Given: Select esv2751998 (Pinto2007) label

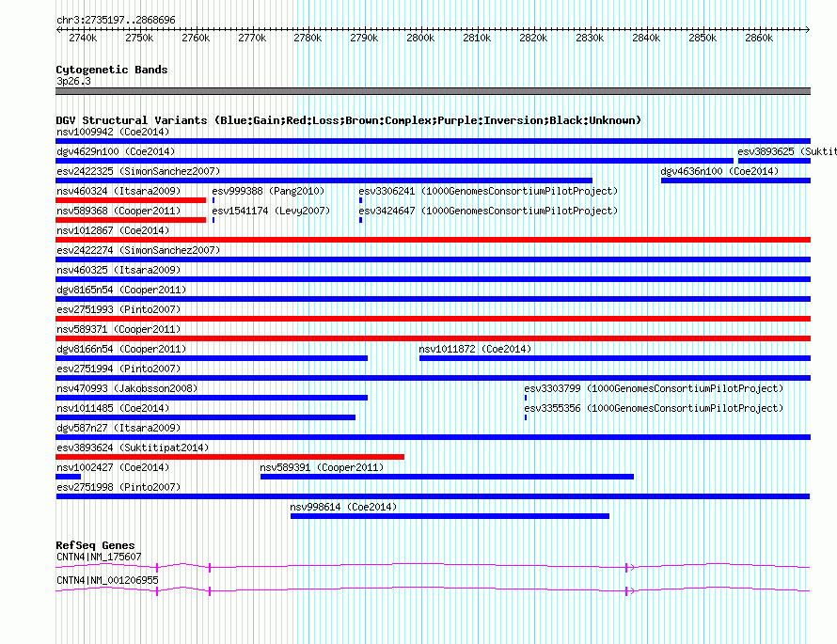Looking at the screenshot, I should click(118, 487).
